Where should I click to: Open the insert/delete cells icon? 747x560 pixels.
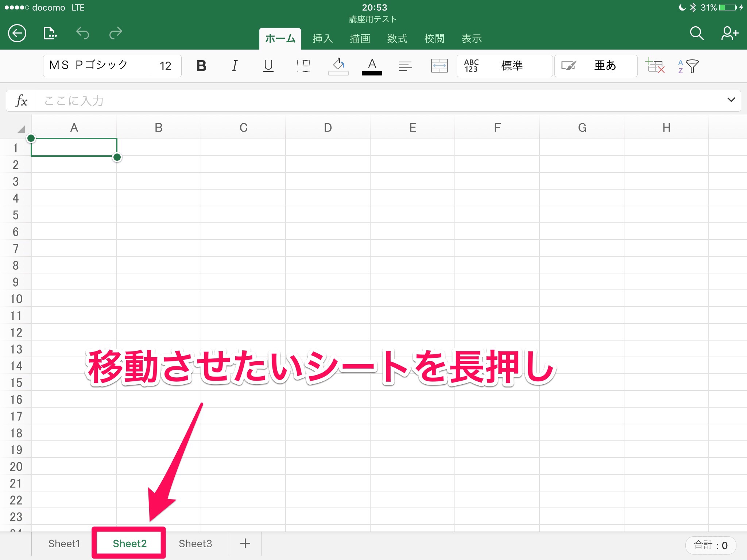pyautogui.click(x=655, y=66)
